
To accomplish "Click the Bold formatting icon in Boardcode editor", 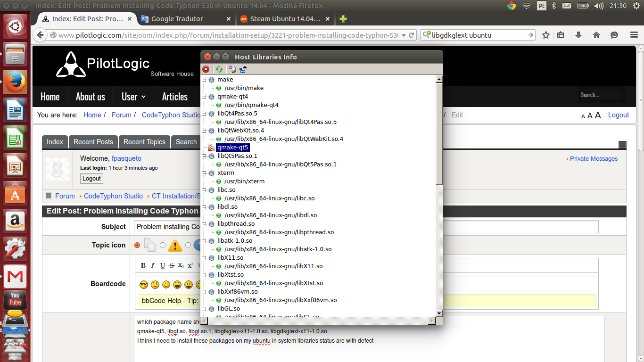I will coord(143,265).
